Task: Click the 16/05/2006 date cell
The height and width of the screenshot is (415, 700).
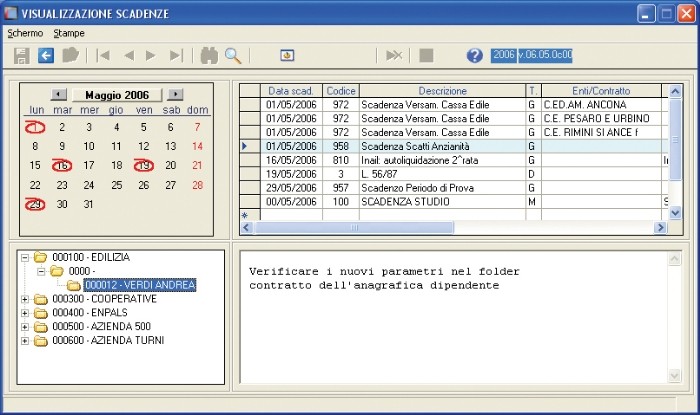Action: 291,160
